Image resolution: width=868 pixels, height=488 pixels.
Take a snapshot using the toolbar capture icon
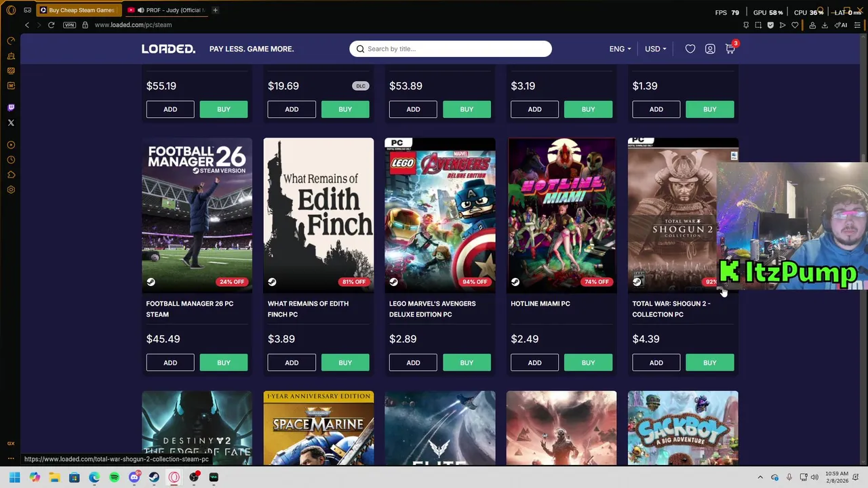tap(758, 25)
